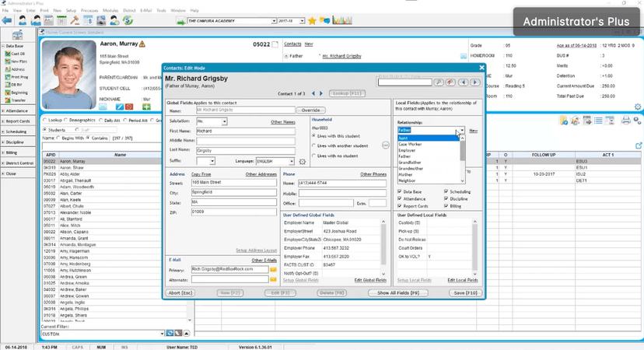
Task: Open the Modules menu
Action: [x=110, y=10]
